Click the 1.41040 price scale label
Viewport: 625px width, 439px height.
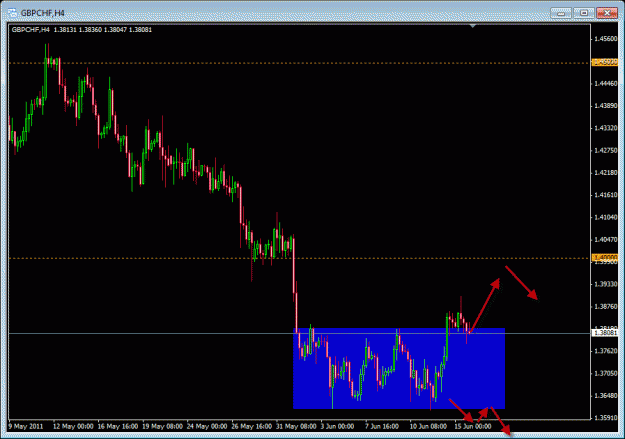605,217
